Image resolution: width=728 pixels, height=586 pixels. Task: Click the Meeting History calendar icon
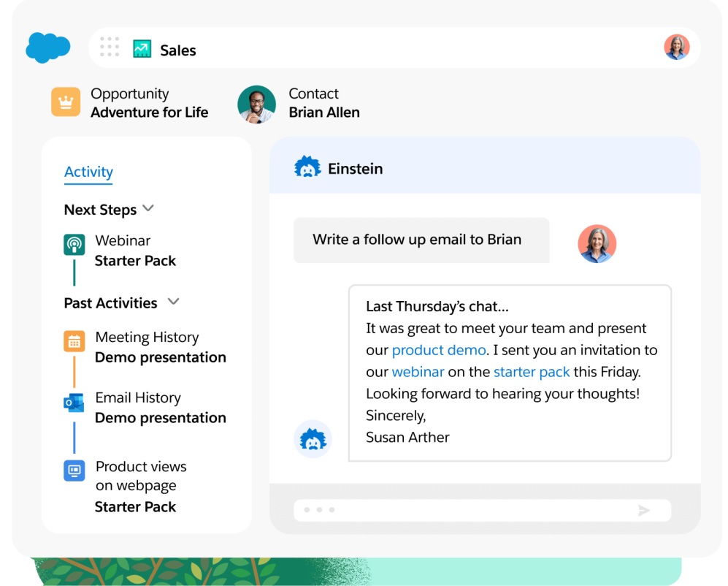[x=74, y=341]
